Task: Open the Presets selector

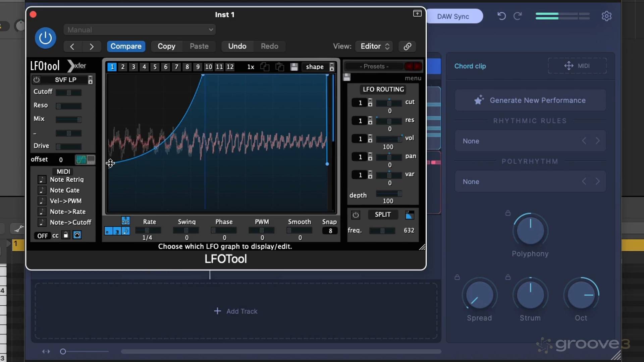Action: point(374,66)
